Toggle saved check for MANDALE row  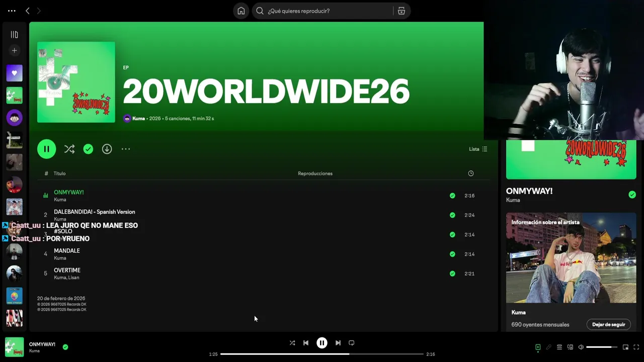point(452,254)
